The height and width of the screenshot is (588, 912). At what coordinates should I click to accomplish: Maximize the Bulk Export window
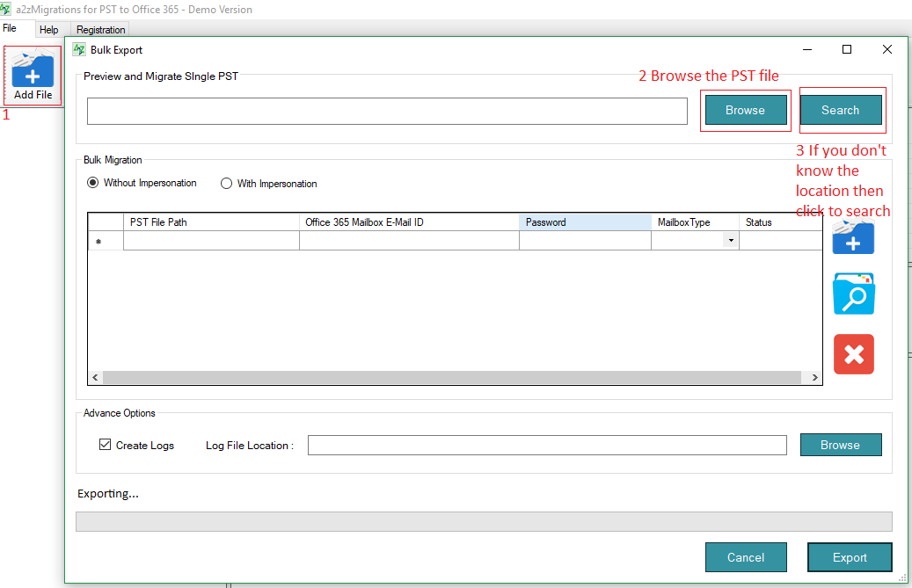tap(847, 49)
